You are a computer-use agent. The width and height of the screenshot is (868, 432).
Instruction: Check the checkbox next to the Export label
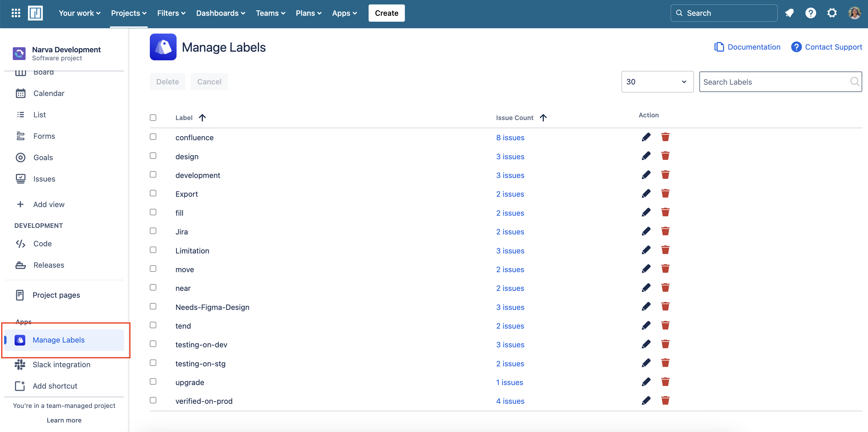tap(153, 193)
